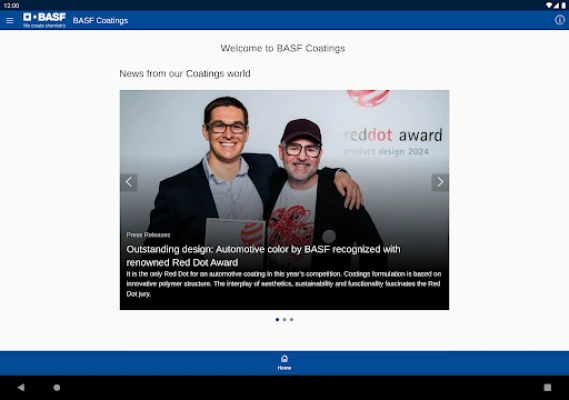Click the BASF logo in header
Screen dimensions: 569x400
pos(44,20)
